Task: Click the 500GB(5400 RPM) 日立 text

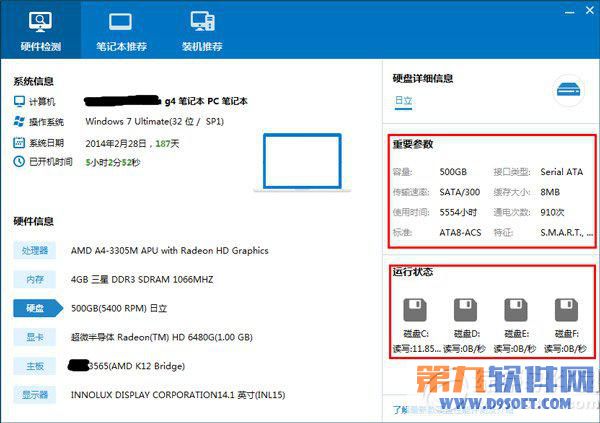Action: coord(119,308)
